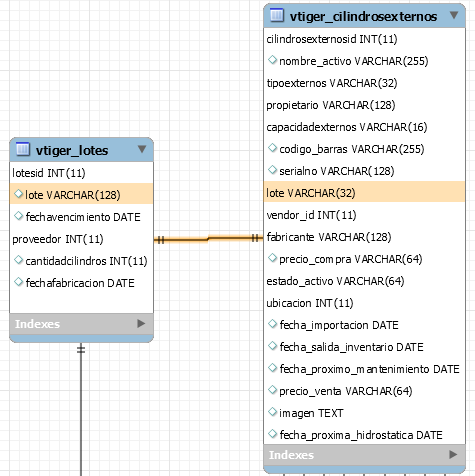Screen dimensions: 475x476
Task: Click the diamond icon beside fechavencimiento
Action: point(18,216)
